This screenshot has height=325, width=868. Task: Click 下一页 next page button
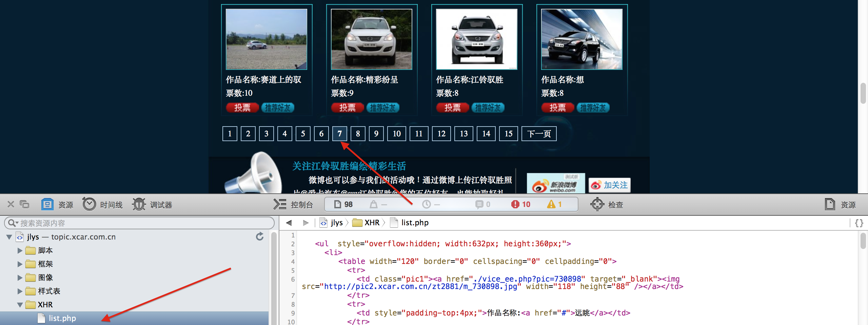click(x=539, y=134)
